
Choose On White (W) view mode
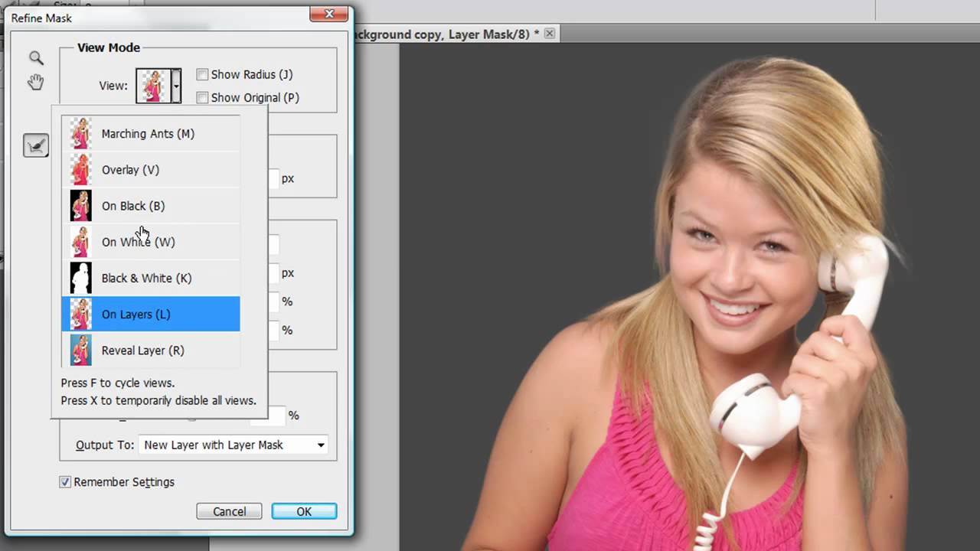[151, 241]
